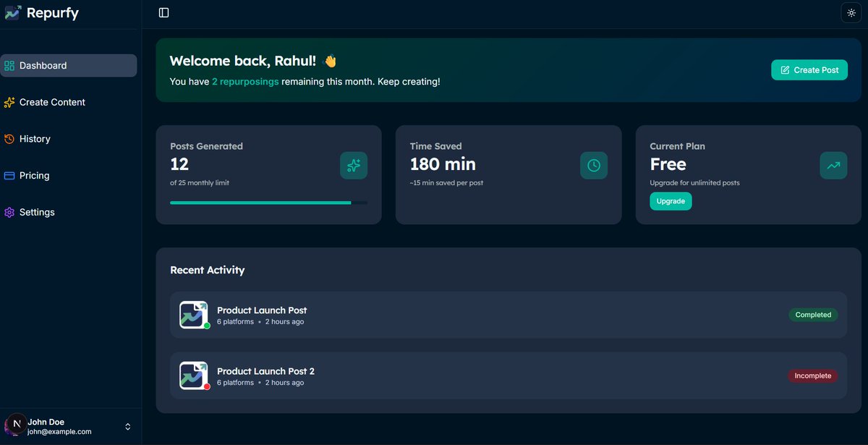Click the Repurfy logo icon
The height and width of the screenshot is (445, 868).
pyautogui.click(x=12, y=12)
